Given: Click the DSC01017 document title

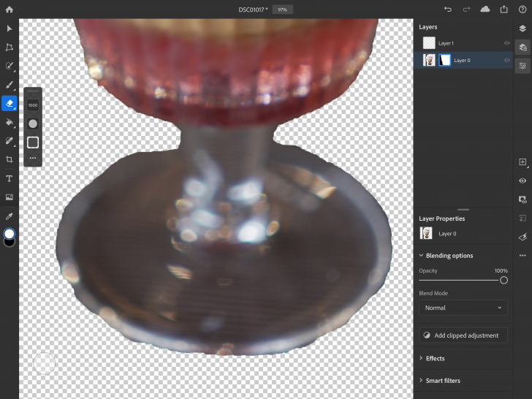Looking at the screenshot, I should (251, 9).
